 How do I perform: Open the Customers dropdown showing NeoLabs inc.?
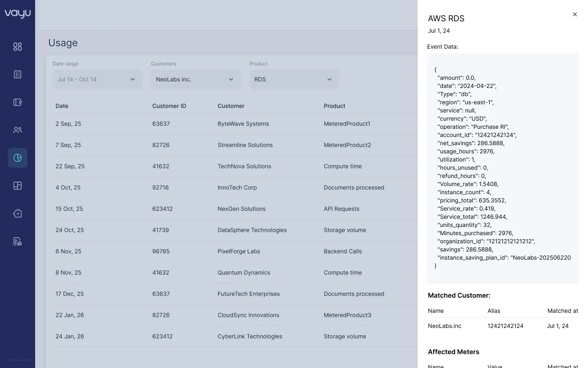(196, 79)
